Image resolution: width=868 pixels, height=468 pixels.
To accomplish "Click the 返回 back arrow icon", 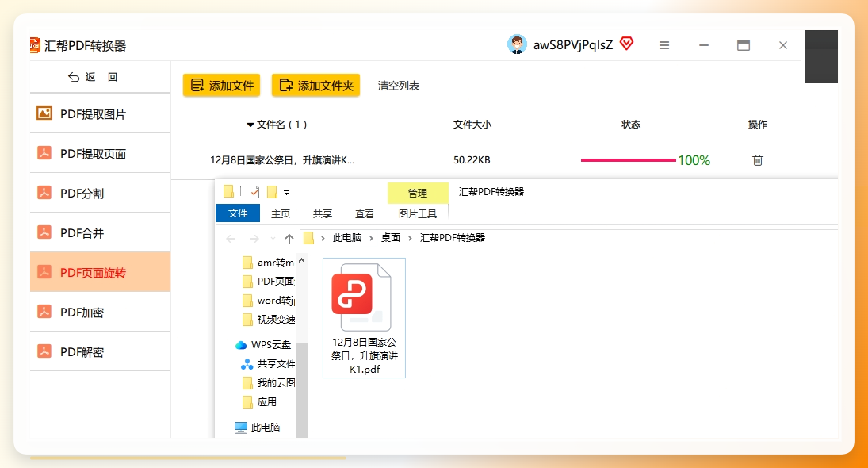I will pos(74,77).
